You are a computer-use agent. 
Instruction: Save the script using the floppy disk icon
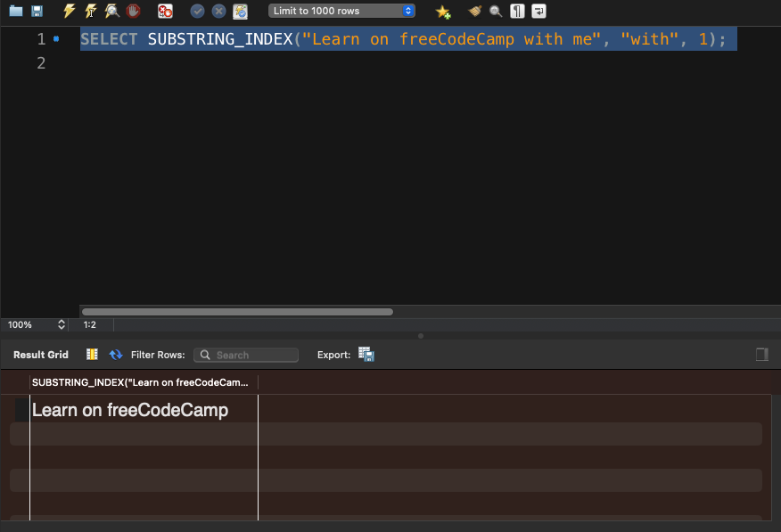37,12
